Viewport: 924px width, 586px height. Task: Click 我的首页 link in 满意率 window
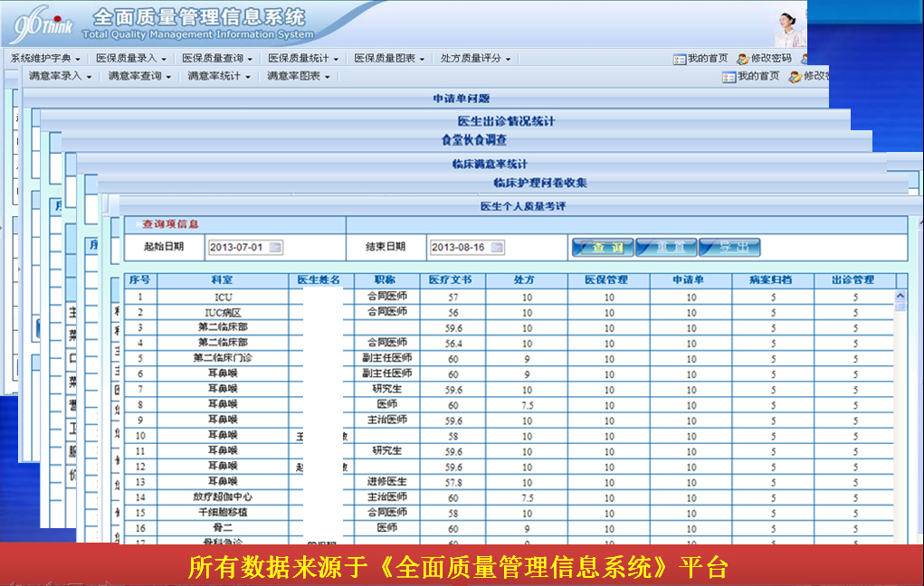758,76
